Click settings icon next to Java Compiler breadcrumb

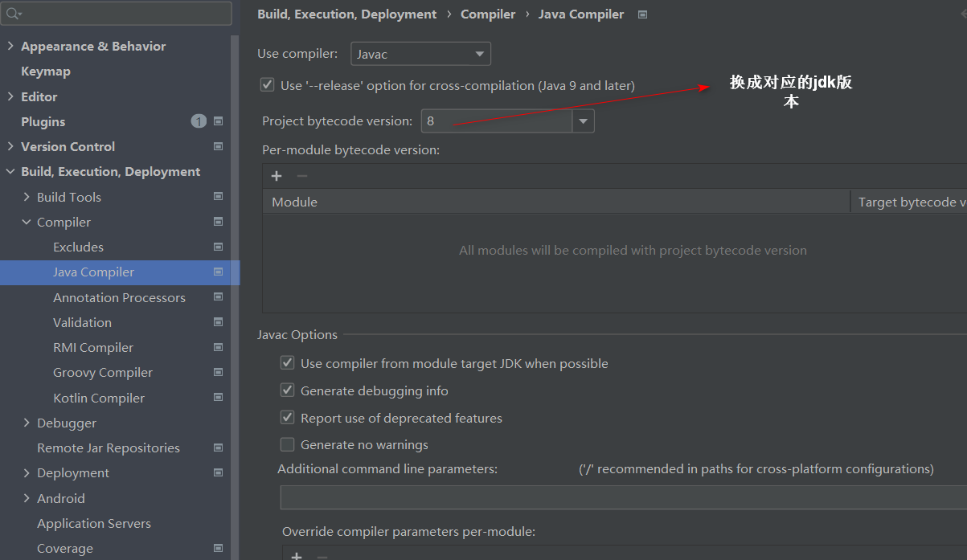click(642, 14)
